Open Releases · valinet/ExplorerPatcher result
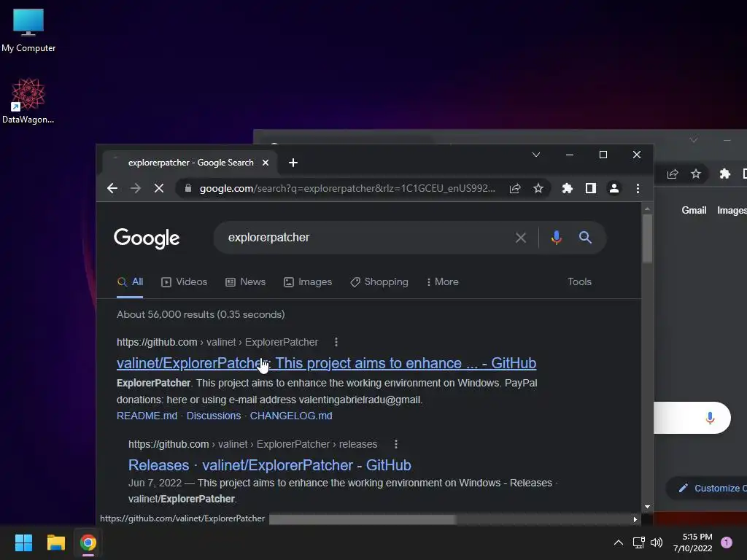747x560 pixels. click(270, 465)
